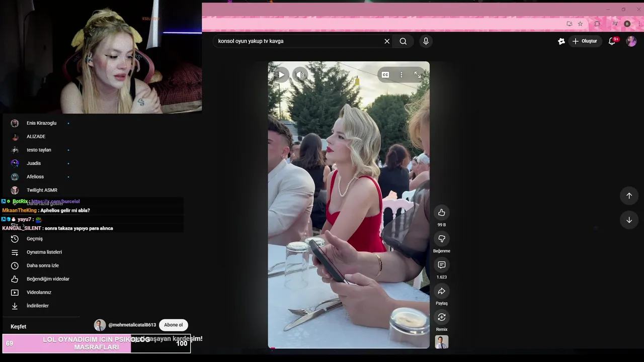Open the browser media controls icon
The width and height of the screenshot is (644, 362).
[x=615, y=24]
